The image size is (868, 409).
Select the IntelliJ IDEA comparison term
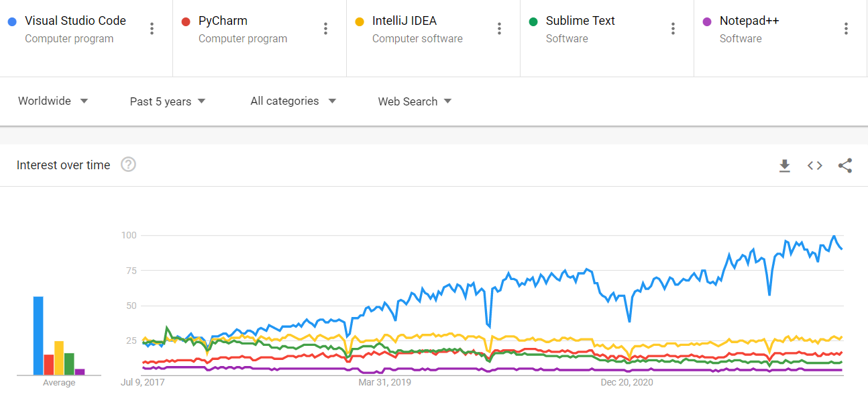pyautogui.click(x=404, y=21)
